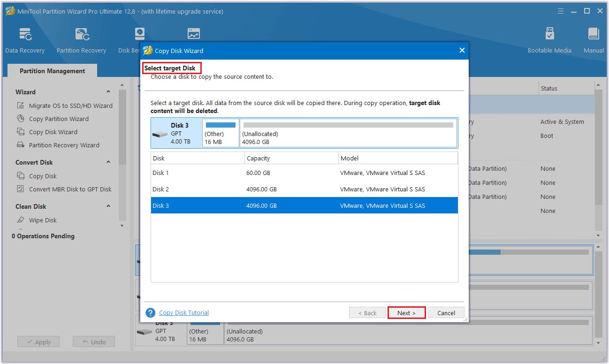Click 0 Operations Pending label
Viewport: 609px width, 364px height.
pos(43,236)
